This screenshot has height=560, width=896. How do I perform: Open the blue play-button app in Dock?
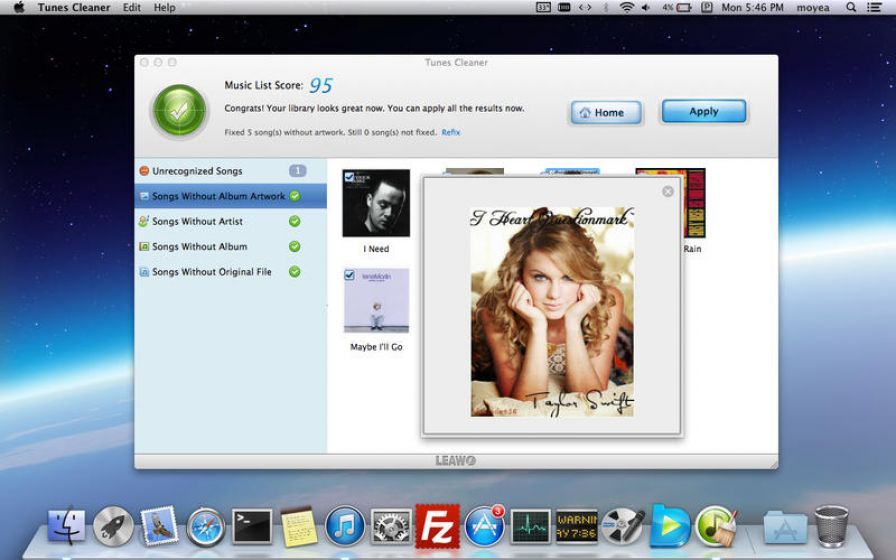tap(670, 526)
